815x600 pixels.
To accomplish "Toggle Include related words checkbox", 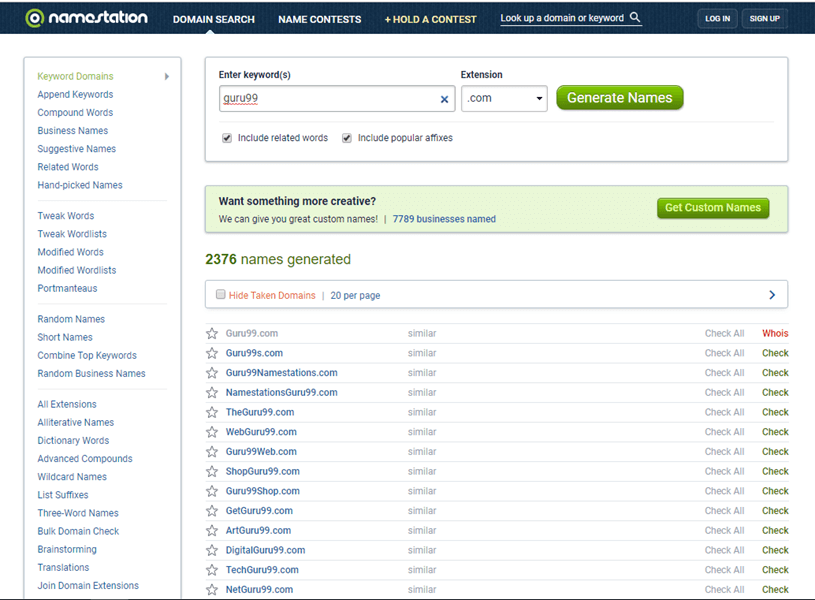I will pyautogui.click(x=228, y=138).
